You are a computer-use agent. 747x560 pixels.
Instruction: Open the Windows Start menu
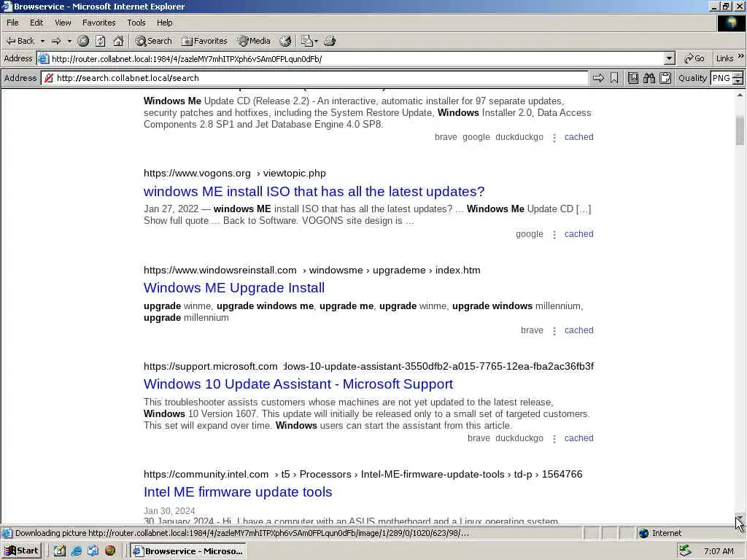[x=21, y=551]
